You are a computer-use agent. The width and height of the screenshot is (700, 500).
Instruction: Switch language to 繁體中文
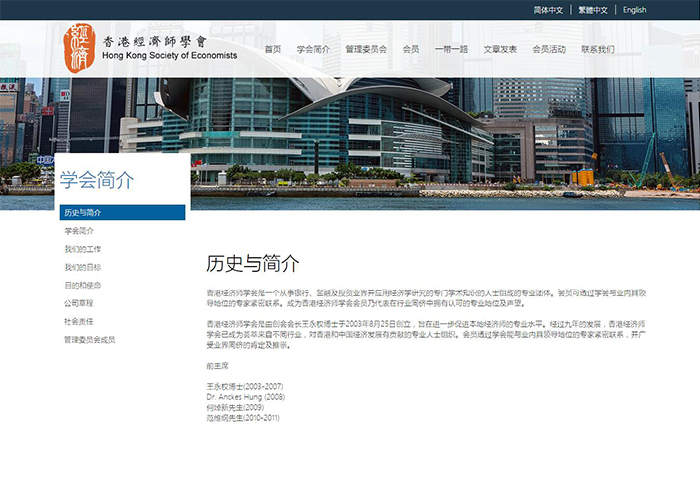pos(593,10)
